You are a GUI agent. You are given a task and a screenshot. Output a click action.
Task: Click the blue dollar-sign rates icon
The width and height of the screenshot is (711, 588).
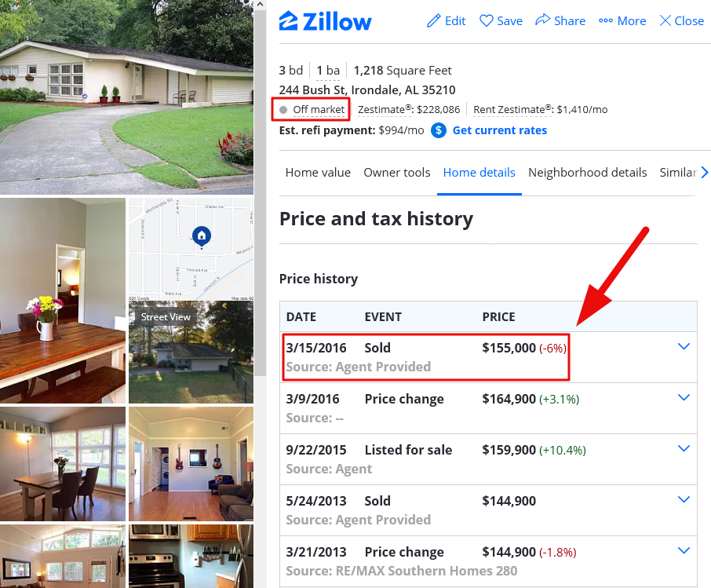pos(438,130)
